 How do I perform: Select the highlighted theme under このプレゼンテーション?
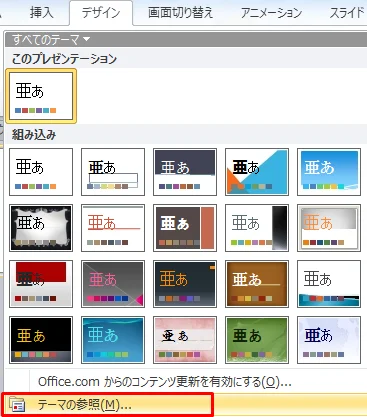[x=41, y=96]
